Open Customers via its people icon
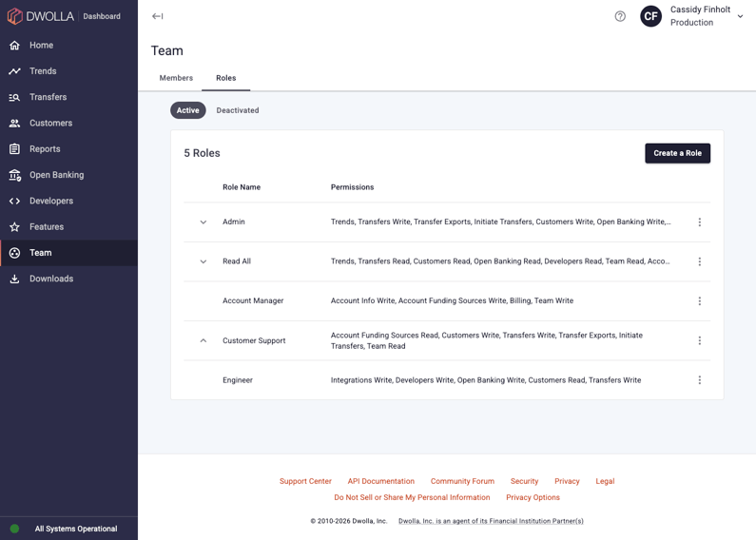 point(14,124)
